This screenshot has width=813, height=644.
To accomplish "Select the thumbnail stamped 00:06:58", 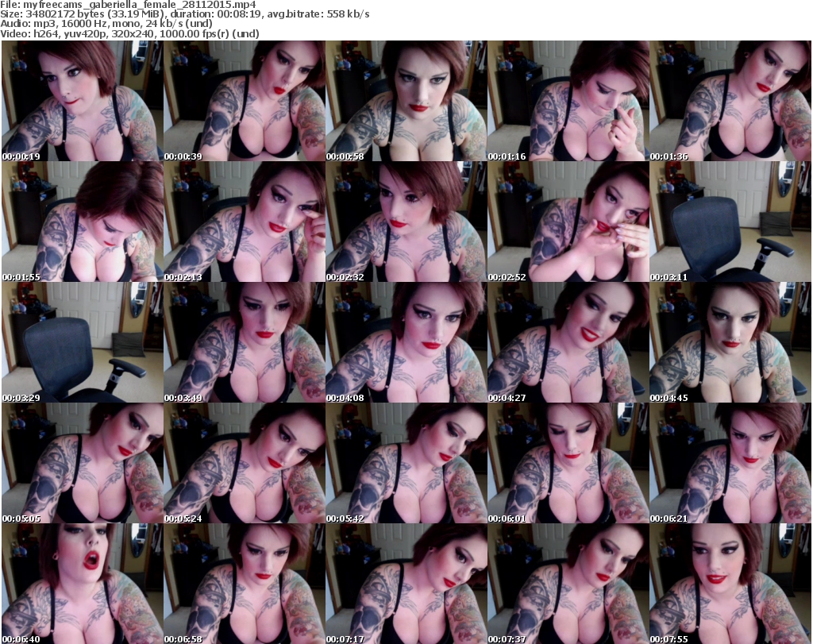I will 245,584.
